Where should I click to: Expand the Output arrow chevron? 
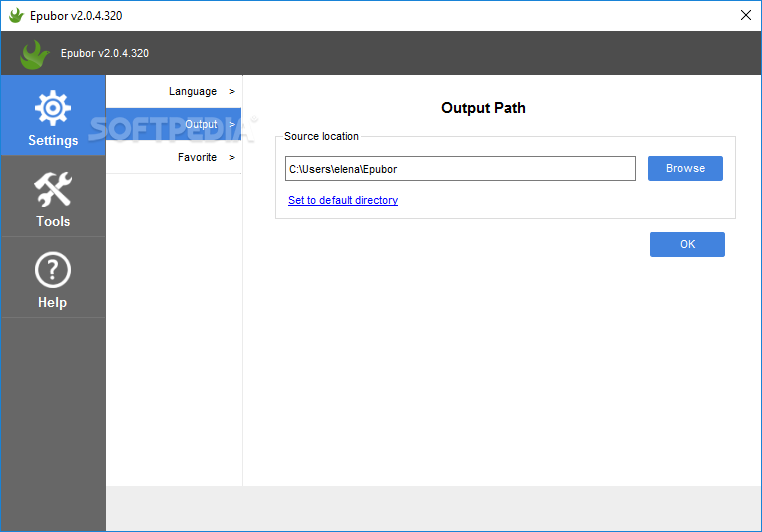(x=232, y=124)
